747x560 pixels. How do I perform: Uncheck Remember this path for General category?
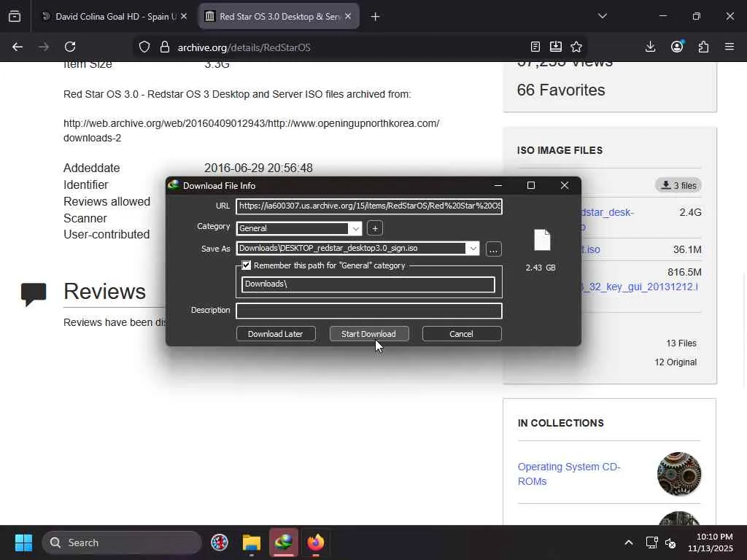coord(247,265)
